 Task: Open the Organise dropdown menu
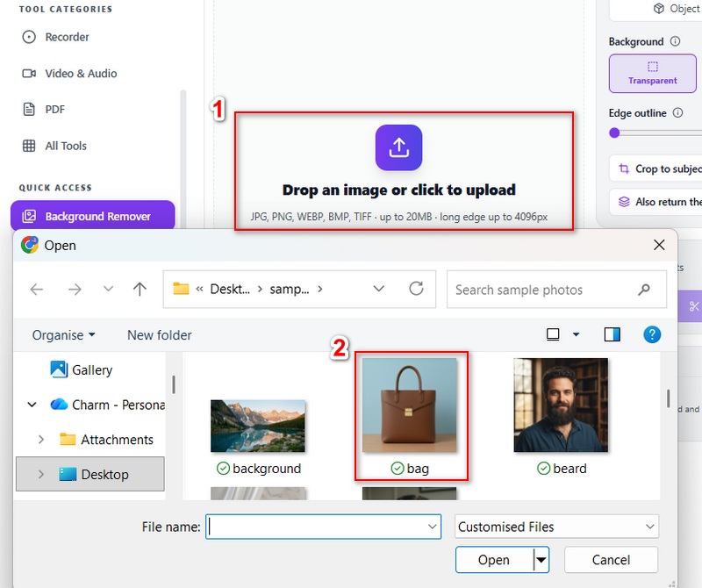pyautogui.click(x=63, y=335)
